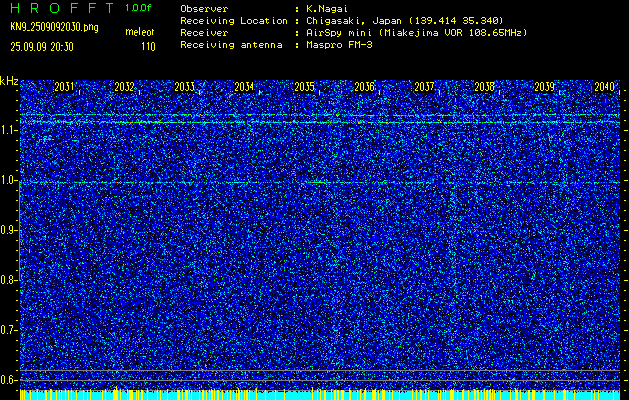Click the 2033 time marker
This screenshot has height=400, width=629.
click(185, 87)
